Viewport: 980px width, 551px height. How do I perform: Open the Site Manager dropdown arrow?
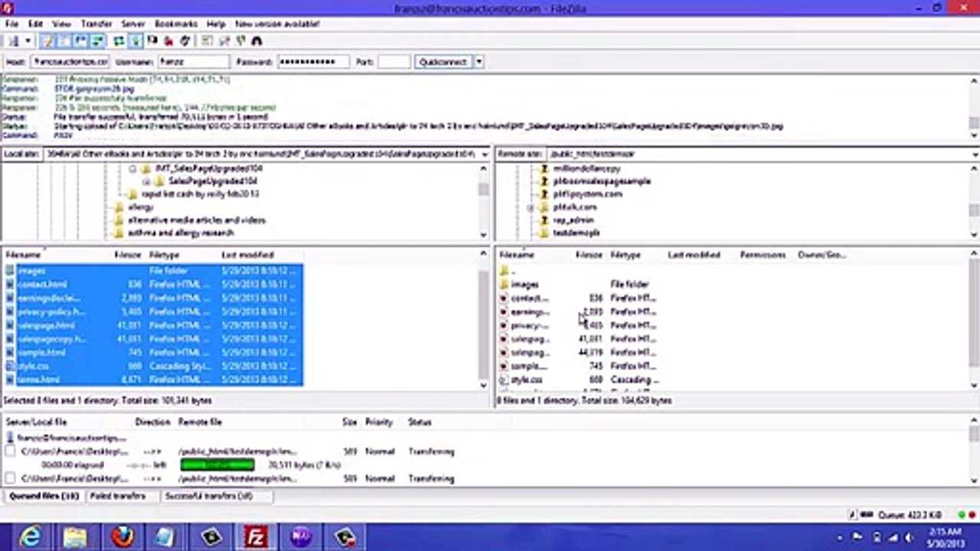point(28,41)
